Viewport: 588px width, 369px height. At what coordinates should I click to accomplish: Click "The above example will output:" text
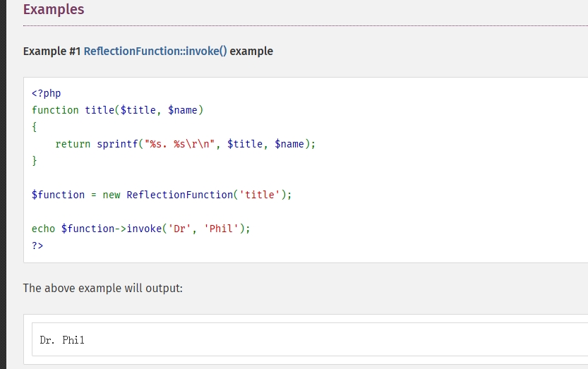tap(103, 288)
